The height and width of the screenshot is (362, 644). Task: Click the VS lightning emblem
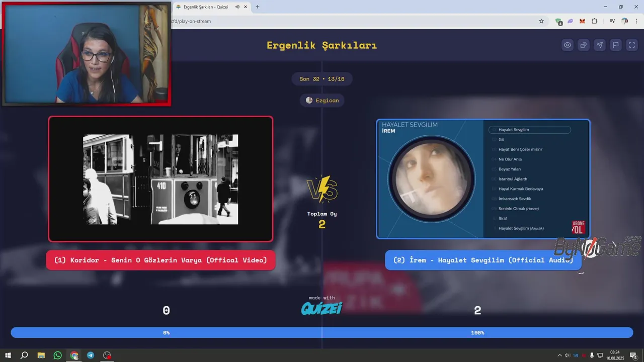(x=322, y=189)
